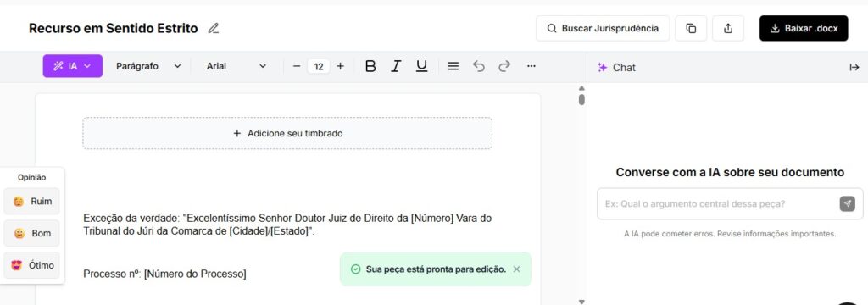
Task: Click the editor scroll-up arrow
Action: click(x=581, y=88)
